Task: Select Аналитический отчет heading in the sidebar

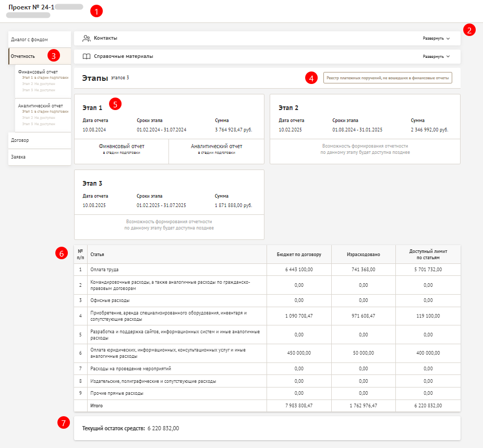Action: point(40,106)
